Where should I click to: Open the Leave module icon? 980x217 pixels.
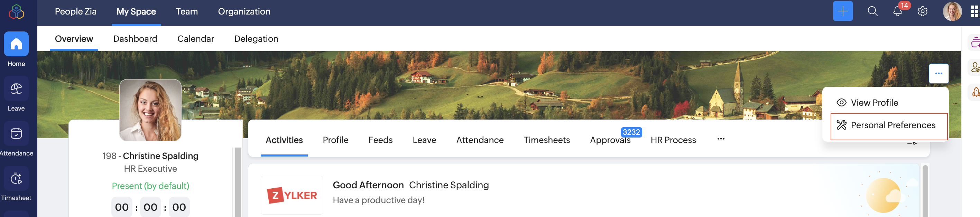pos(16,89)
